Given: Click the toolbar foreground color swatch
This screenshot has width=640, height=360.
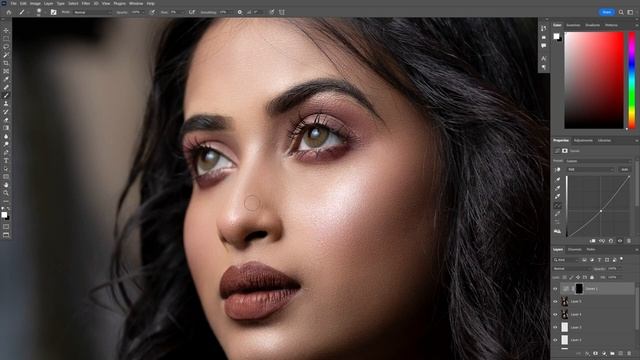Looking at the screenshot, I should click(x=4, y=215).
